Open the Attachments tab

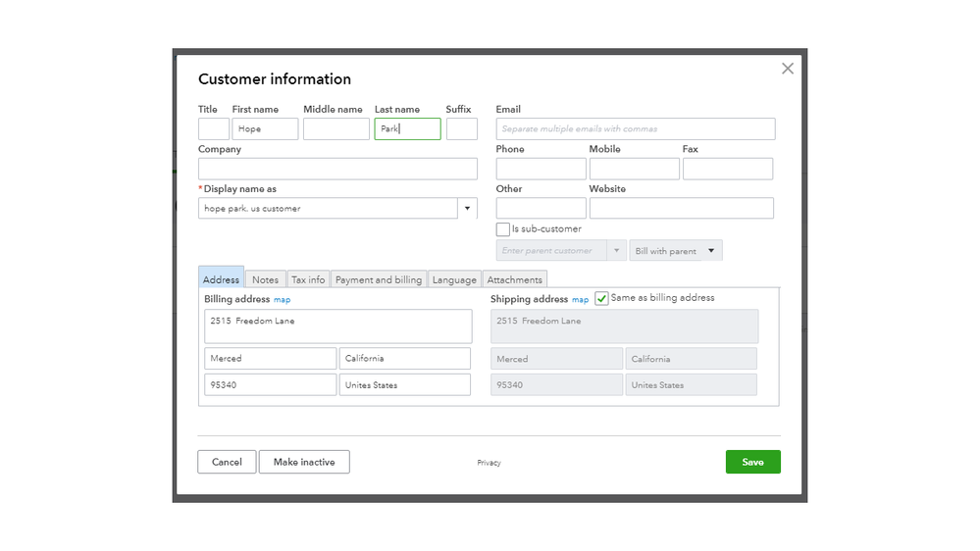pyautogui.click(x=514, y=279)
